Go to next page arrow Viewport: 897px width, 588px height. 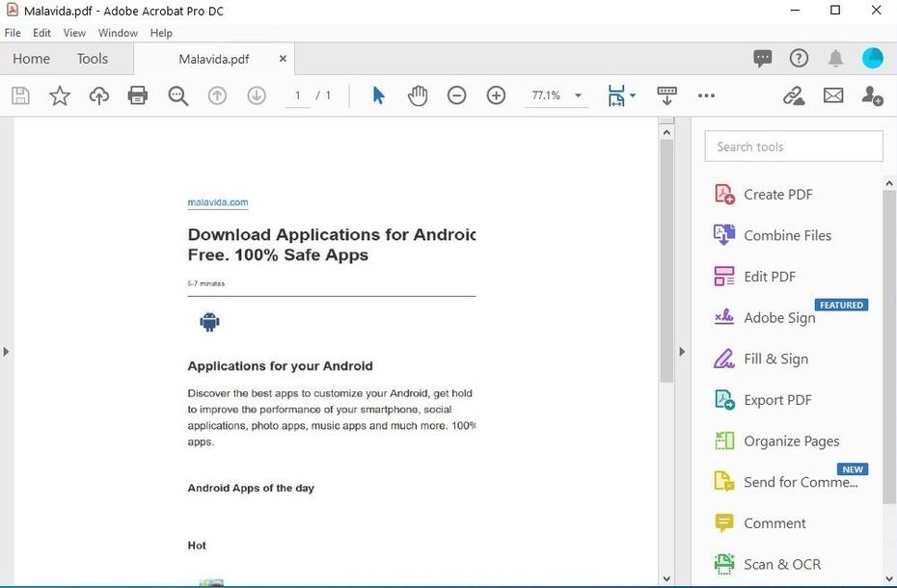[x=257, y=95]
